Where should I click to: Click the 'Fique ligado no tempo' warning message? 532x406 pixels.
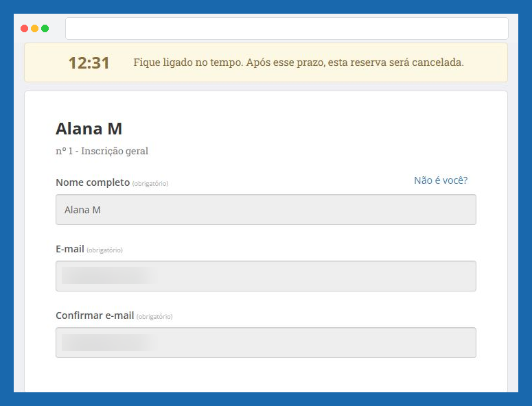299,62
